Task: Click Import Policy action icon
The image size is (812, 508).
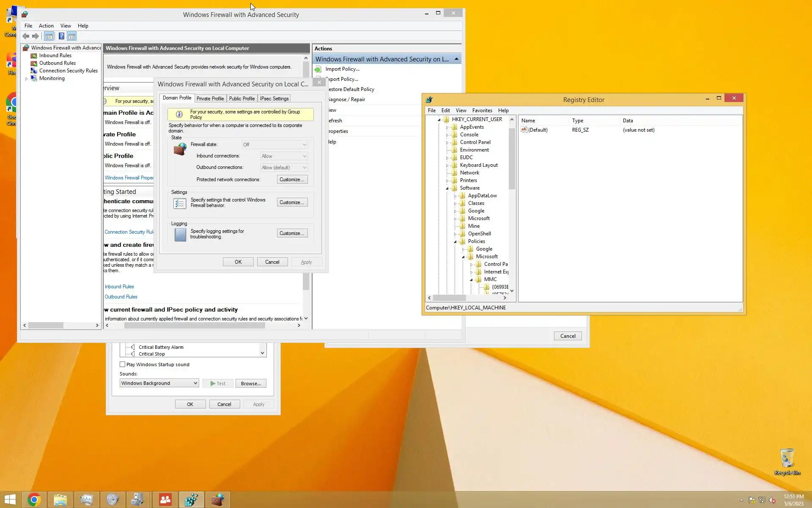Action: 318,69
